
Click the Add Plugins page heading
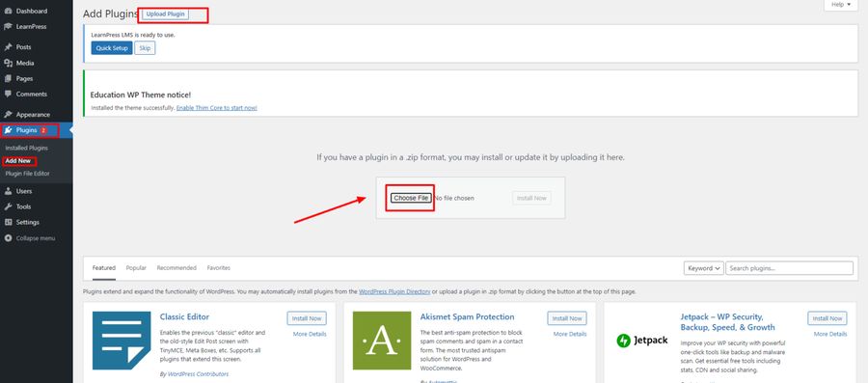click(110, 14)
